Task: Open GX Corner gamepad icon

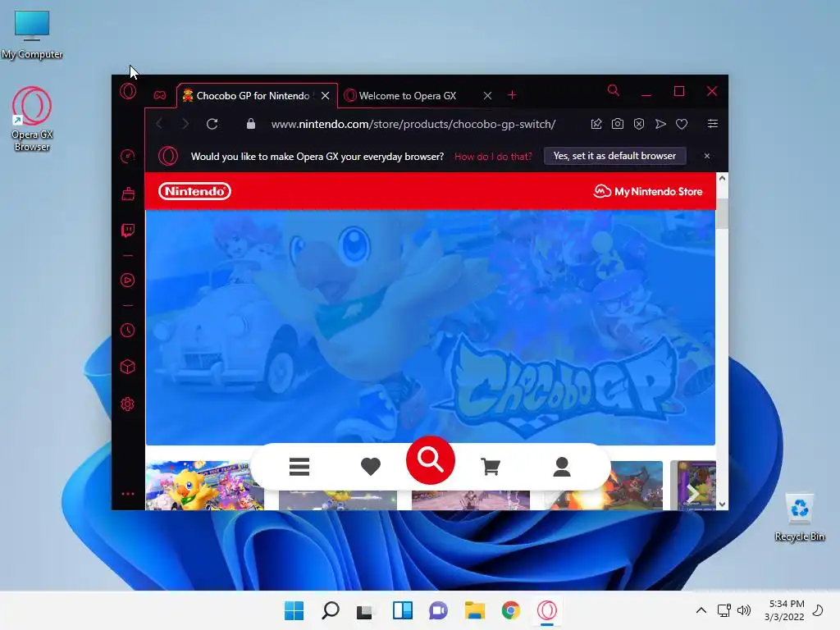Action: [160, 95]
